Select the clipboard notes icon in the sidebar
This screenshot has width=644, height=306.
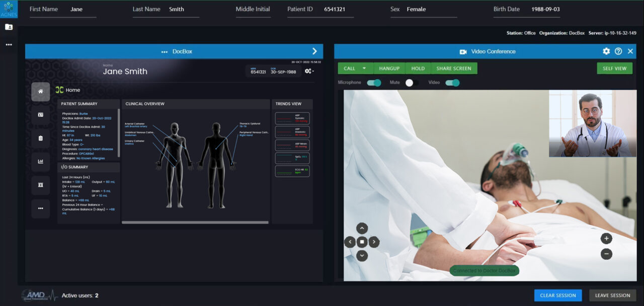pos(40,138)
